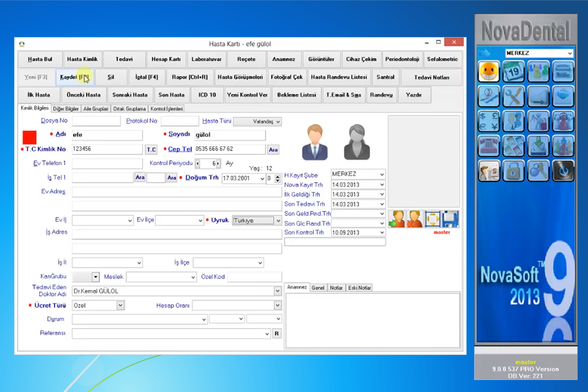The width and height of the screenshot is (588, 392).
Task: Open the Ortak Gruplama tab
Action: coord(130,109)
